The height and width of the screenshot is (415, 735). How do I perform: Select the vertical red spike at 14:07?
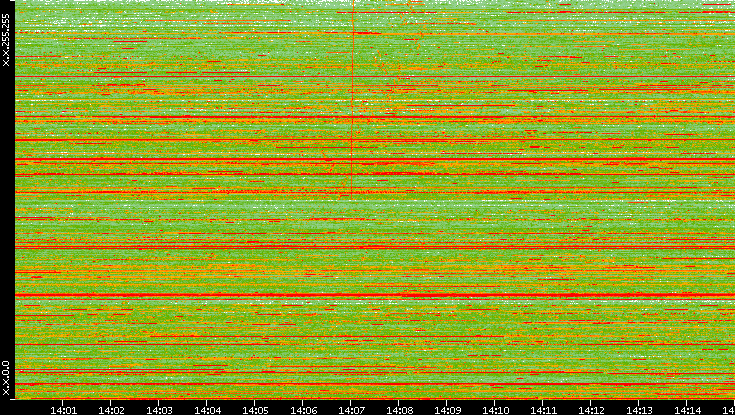pos(352,99)
